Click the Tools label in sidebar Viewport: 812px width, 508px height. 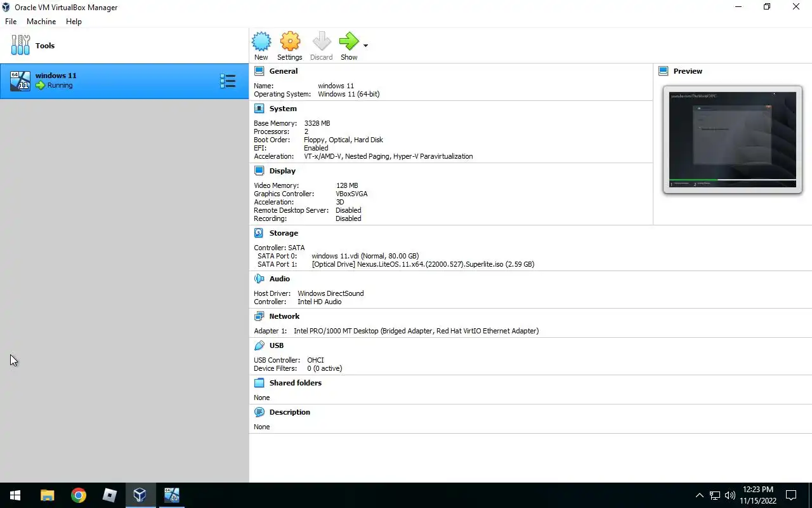coord(45,46)
